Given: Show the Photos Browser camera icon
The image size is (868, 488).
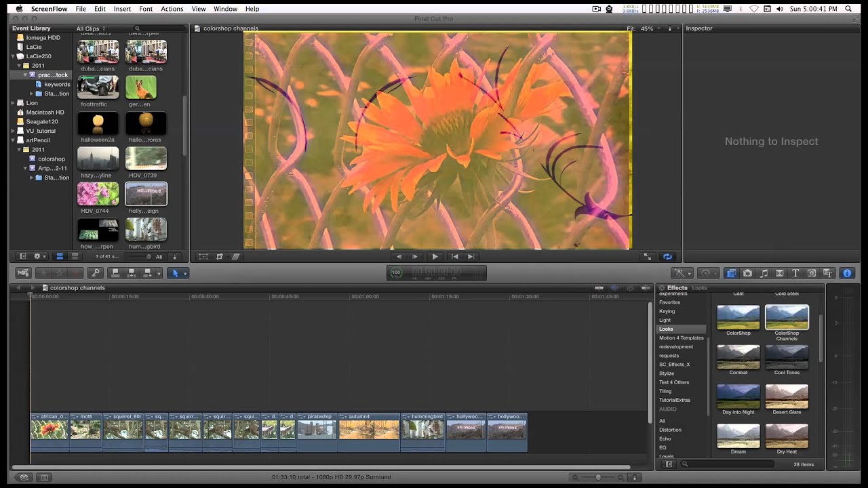Looking at the screenshot, I should click(x=747, y=273).
